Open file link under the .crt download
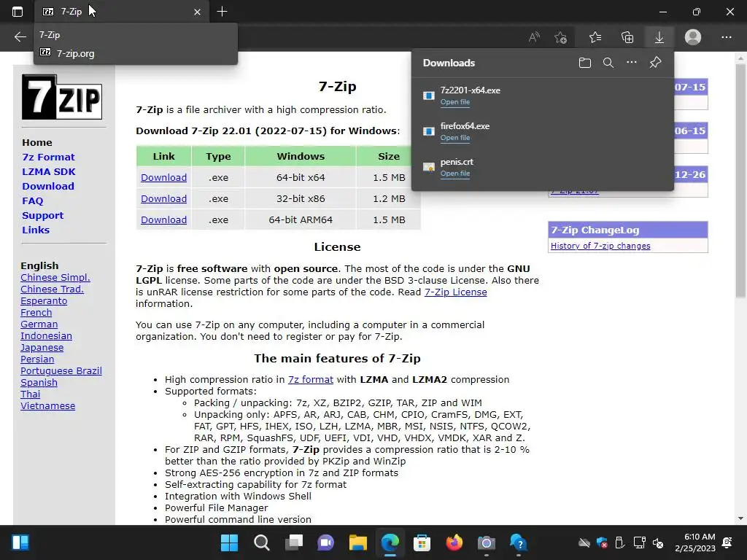This screenshot has width=747, height=560. coord(455,174)
